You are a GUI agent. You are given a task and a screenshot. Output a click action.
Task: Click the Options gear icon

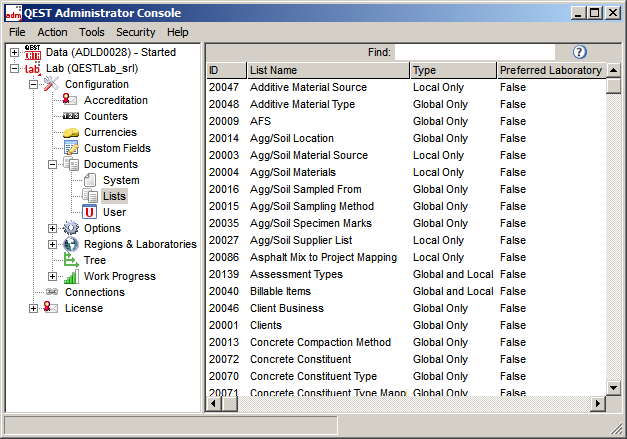(x=71, y=228)
